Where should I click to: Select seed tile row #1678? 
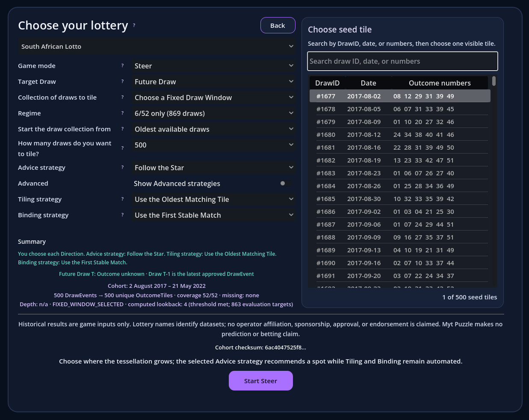399,109
